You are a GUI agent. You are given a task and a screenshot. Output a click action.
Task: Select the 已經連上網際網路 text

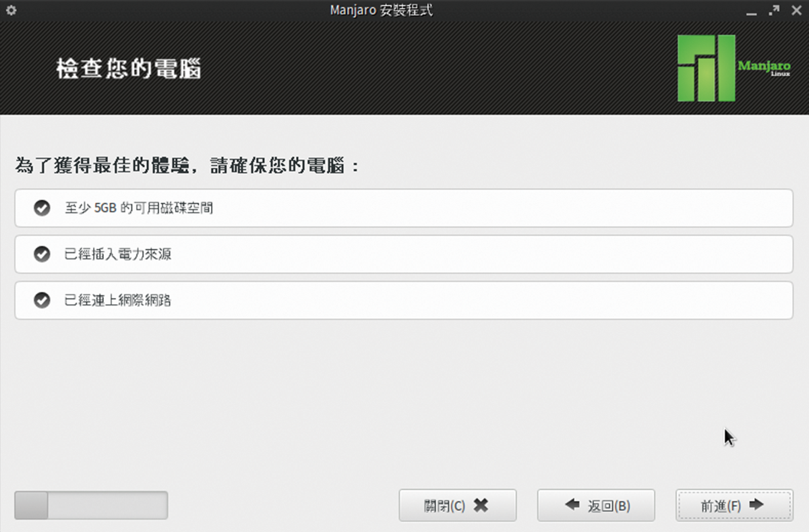(118, 300)
